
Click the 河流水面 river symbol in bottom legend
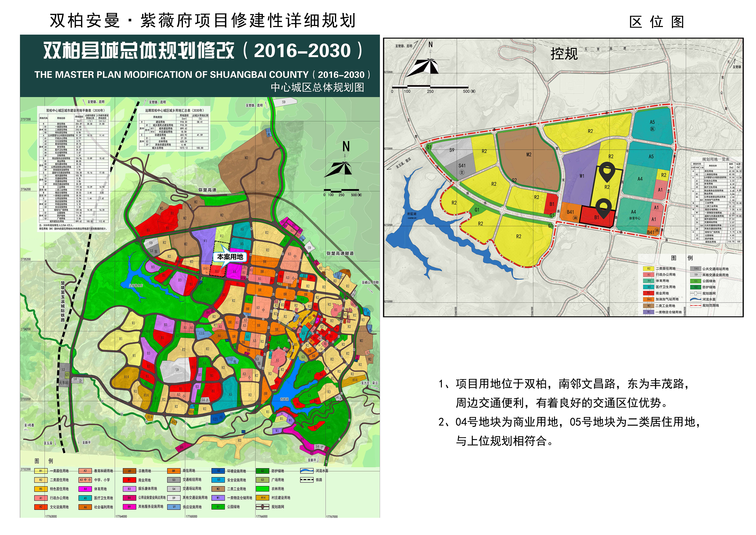(x=307, y=471)
